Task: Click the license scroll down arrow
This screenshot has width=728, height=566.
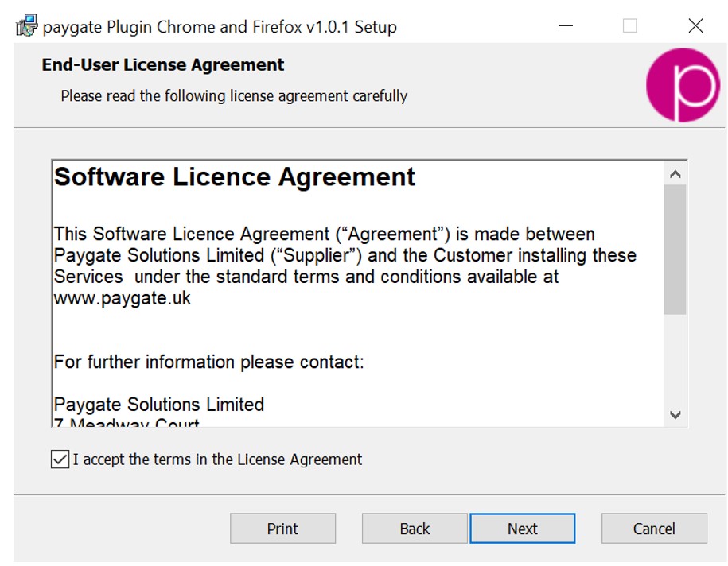Action: (x=675, y=414)
